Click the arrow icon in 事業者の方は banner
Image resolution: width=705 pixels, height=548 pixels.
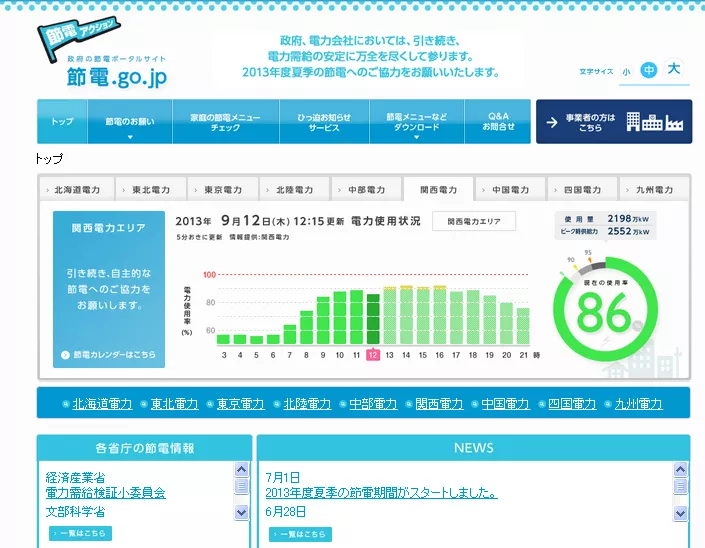[552, 122]
